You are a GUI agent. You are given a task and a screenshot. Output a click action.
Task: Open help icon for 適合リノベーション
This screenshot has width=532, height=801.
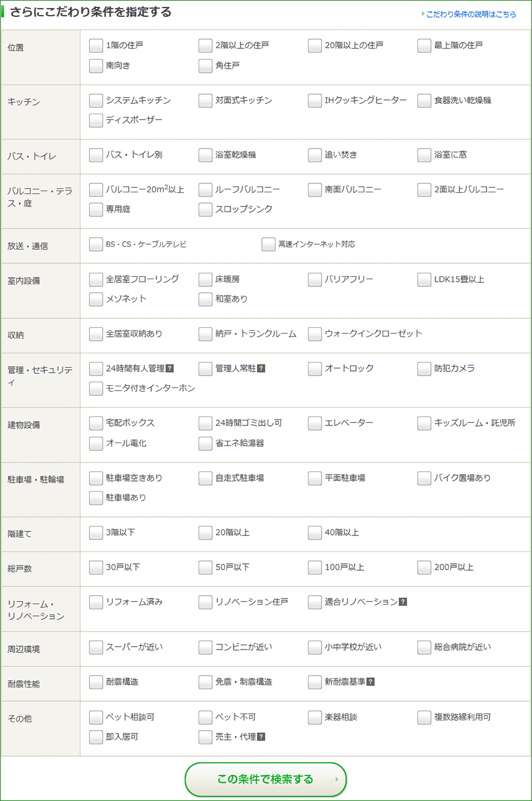click(403, 602)
